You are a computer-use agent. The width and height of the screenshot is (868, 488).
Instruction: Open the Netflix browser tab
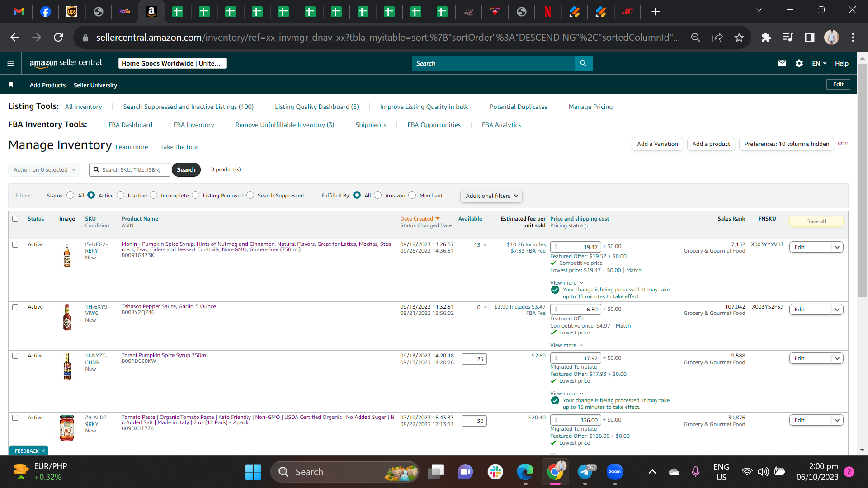click(x=548, y=12)
